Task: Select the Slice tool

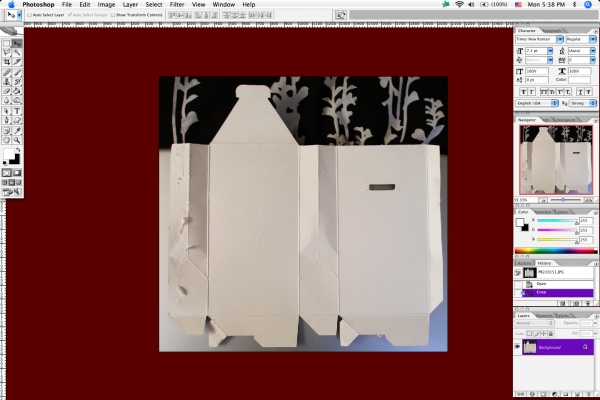Action: click(17, 62)
